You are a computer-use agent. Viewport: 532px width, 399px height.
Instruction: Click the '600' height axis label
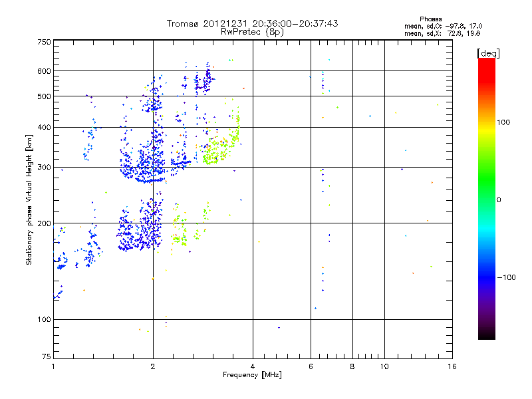coord(45,71)
